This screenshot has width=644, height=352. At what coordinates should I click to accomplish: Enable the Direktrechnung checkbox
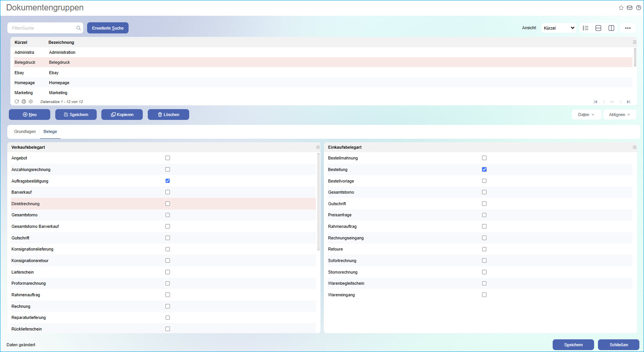tap(168, 204)
